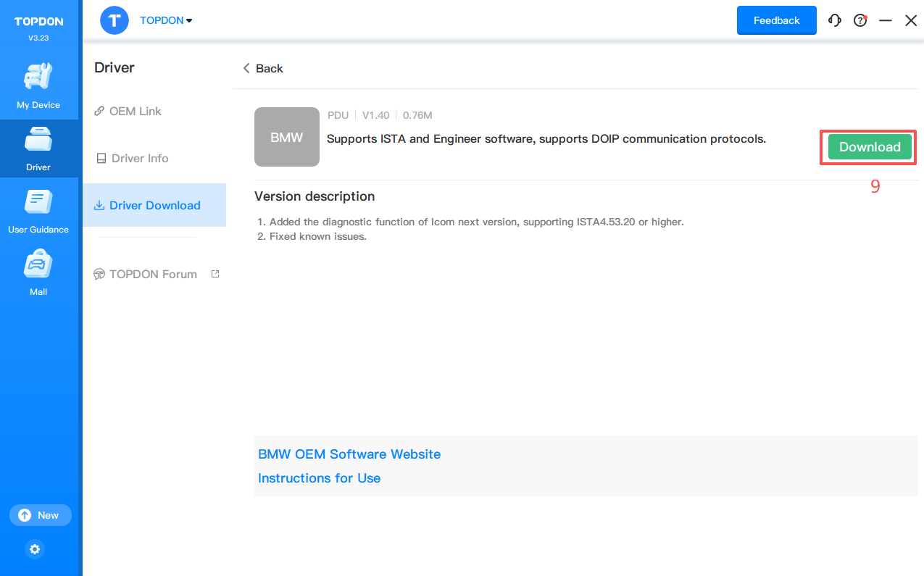This screenshot has height=576, width=924.
Task: Click the BMW driver thumbnail
Action: click(287, 137)
